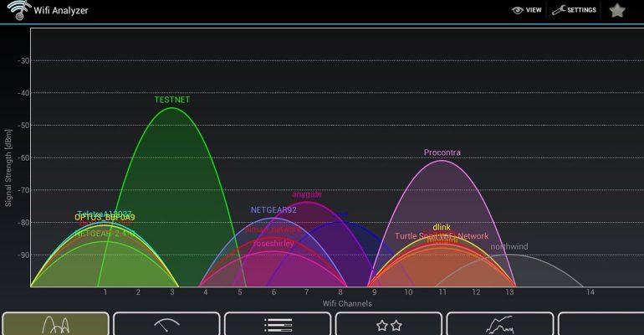
Task: Tap channel 14 on the axis
Action: 590,292
